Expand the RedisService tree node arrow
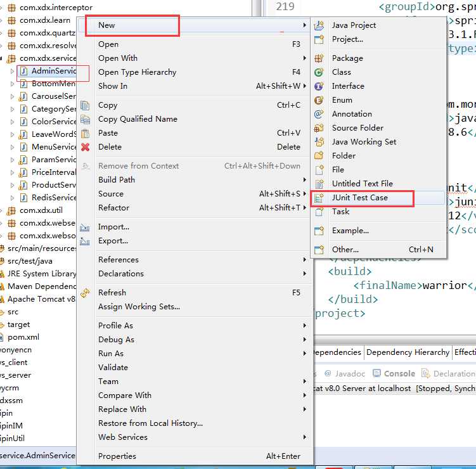The height and width of the screenshot is (469, 476). click(12, 198)
